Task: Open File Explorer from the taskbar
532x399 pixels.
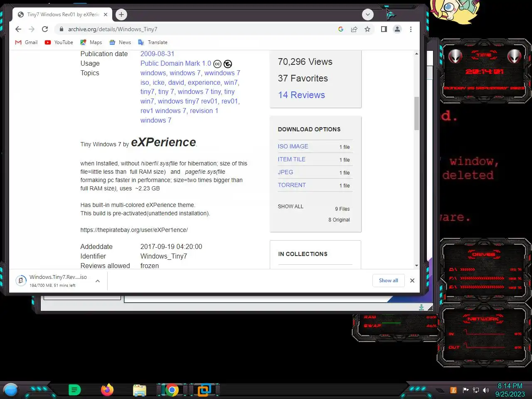Action: [140, 390]
